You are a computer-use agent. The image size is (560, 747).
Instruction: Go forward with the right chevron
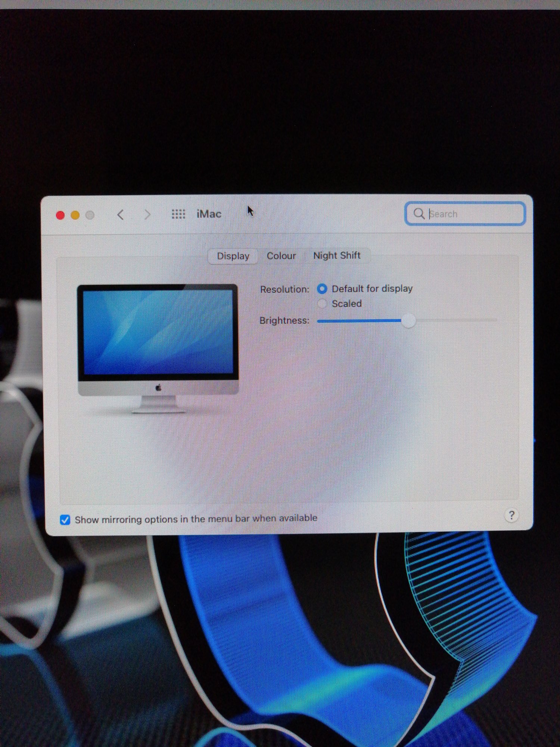147,214
